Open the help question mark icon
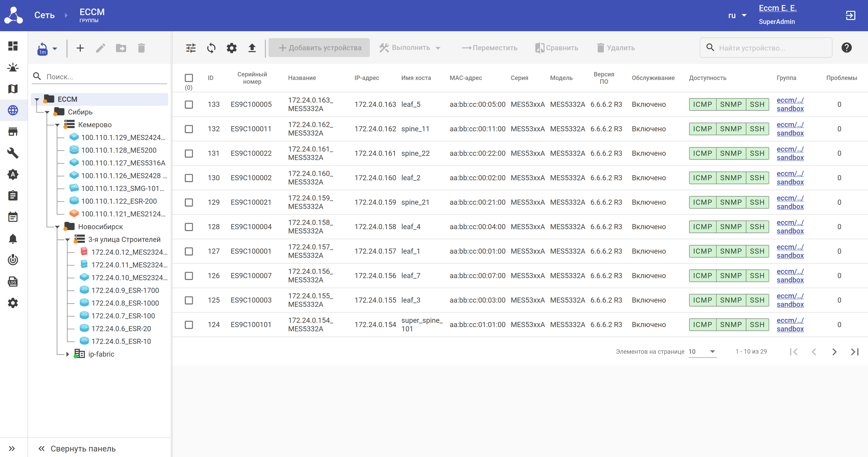The image size is (868, 457). tap(846, 48)
